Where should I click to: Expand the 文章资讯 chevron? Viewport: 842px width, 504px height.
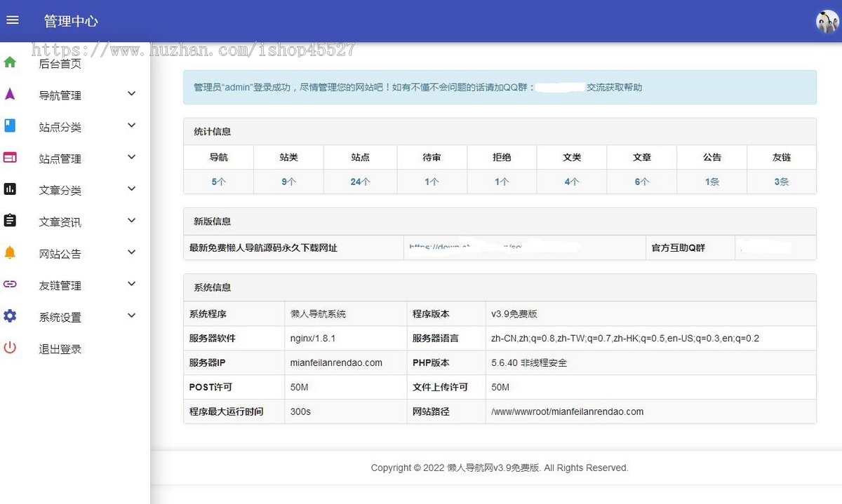[131, 221]
